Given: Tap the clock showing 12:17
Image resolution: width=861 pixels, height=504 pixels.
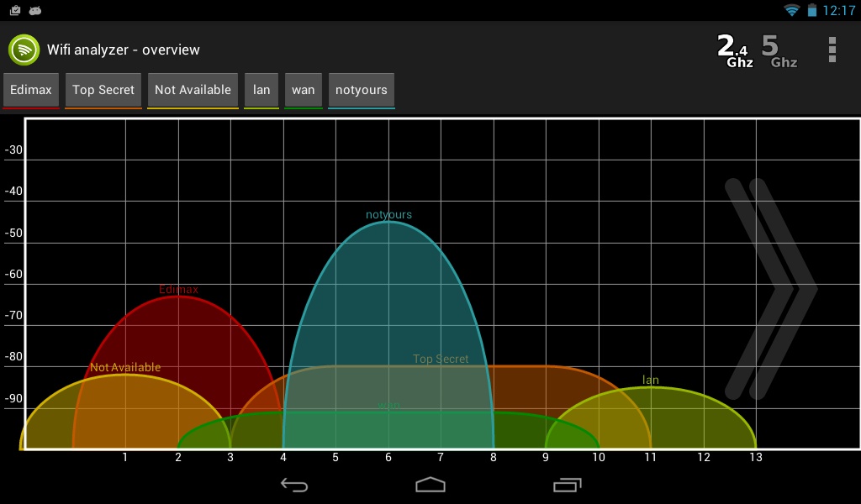Looking at the screenshot, I should 838,10.
